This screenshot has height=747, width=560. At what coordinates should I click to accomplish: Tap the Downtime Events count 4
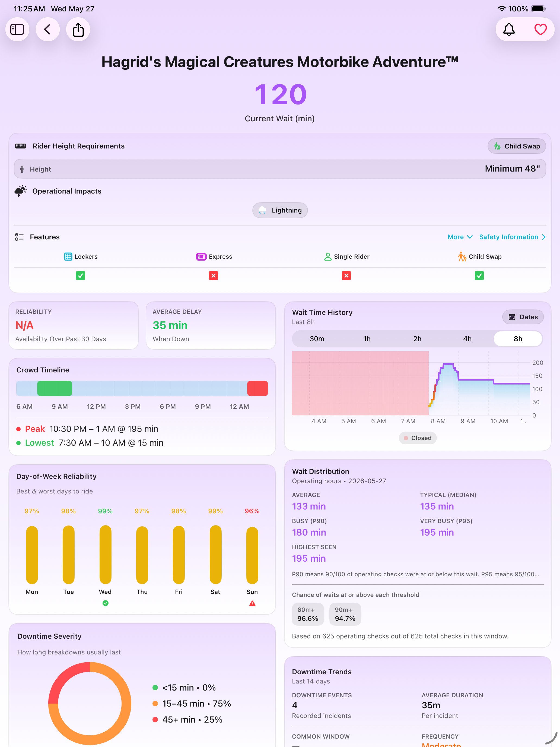(295, 705)
